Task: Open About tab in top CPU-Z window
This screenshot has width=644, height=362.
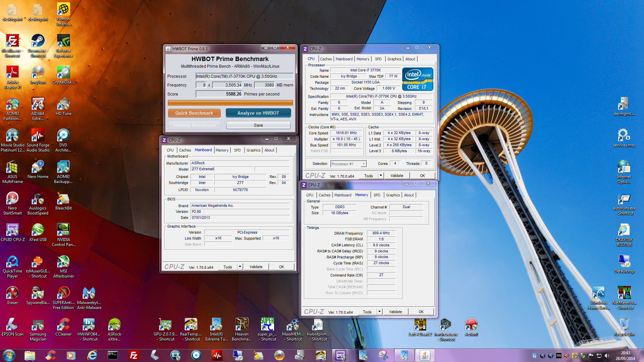Action: [x=410, y=59]
